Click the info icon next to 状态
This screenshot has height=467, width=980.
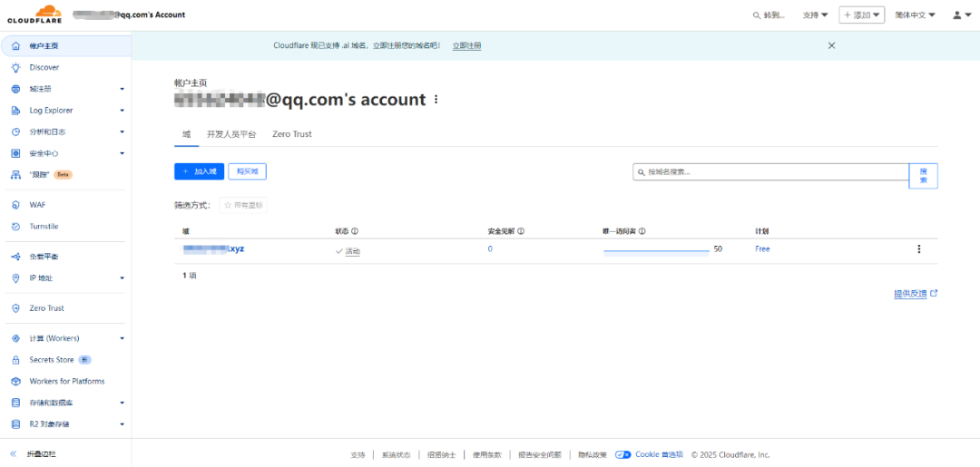coord(355,231)
